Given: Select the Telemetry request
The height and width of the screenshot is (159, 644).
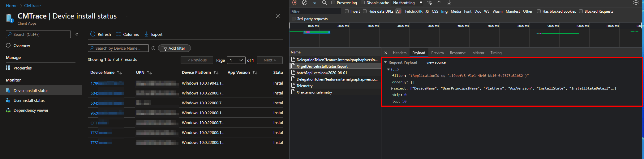Looking at the screenshot, I should point(335,86).
